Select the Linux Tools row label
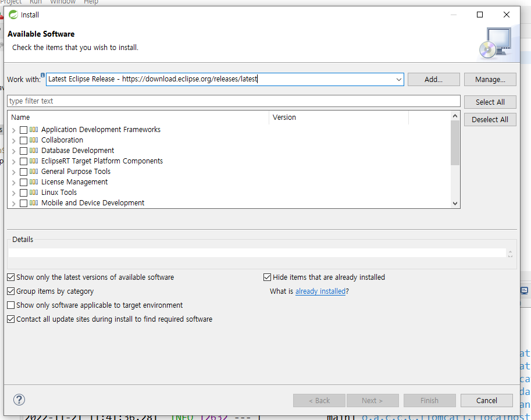The image size is (531, 420). [59, 193]
